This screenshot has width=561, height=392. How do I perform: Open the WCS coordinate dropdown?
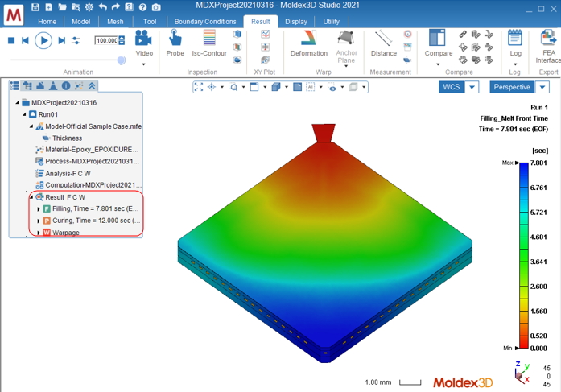coord(472,87)
